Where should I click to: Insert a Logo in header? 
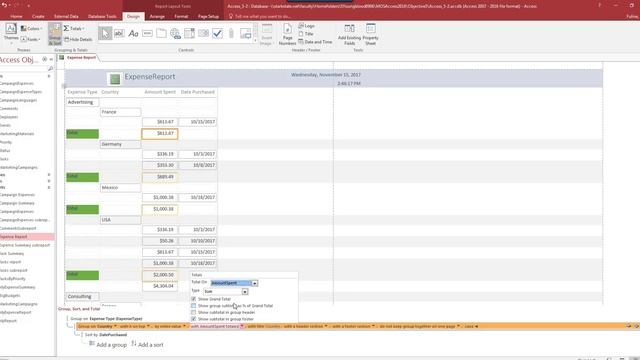[x=307, y=26]
